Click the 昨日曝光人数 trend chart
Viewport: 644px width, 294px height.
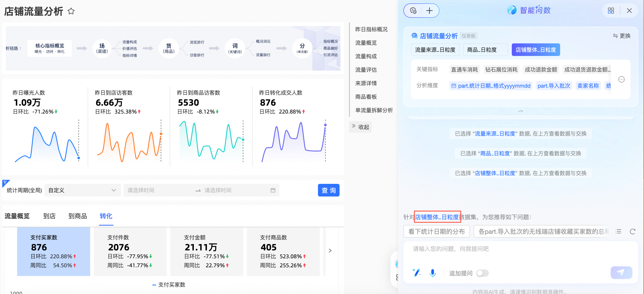point(47,141)
